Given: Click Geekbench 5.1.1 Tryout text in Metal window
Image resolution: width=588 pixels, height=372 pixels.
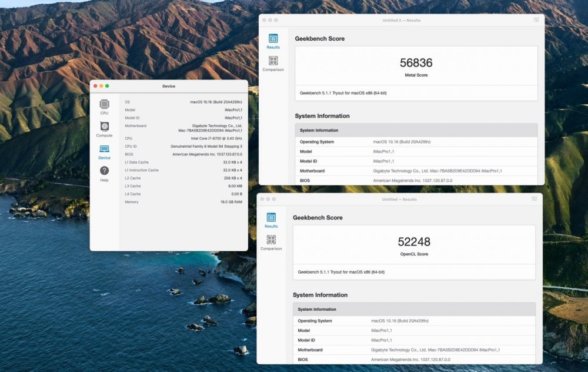Looking at the screenshot, I should click(343, 93).
